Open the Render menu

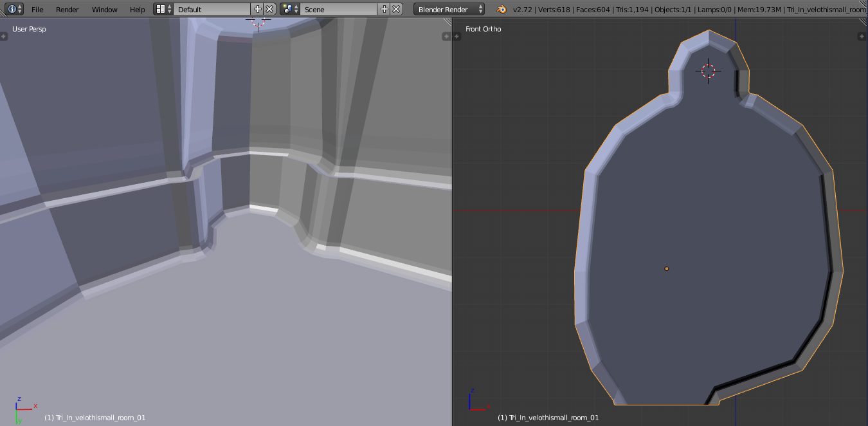click(68, 10)
